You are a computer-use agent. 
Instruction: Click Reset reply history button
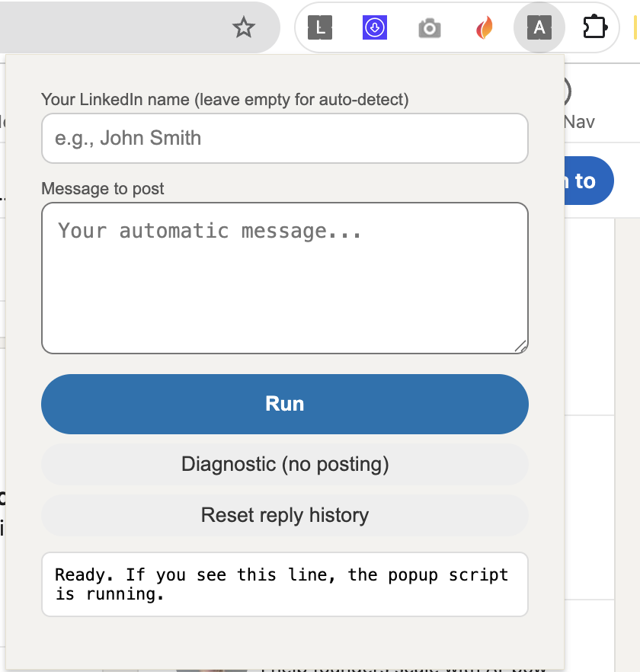click(285, 515)
